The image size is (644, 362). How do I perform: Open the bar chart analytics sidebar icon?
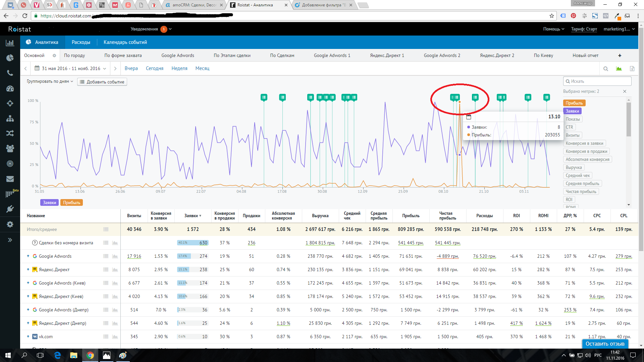click(x=10, y=43)
